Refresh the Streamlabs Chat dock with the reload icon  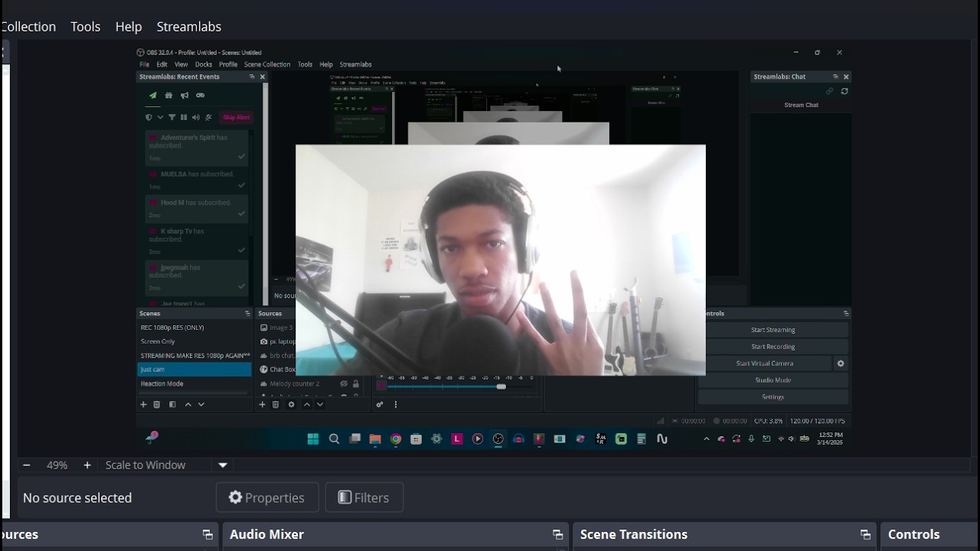tap(844, 91)
